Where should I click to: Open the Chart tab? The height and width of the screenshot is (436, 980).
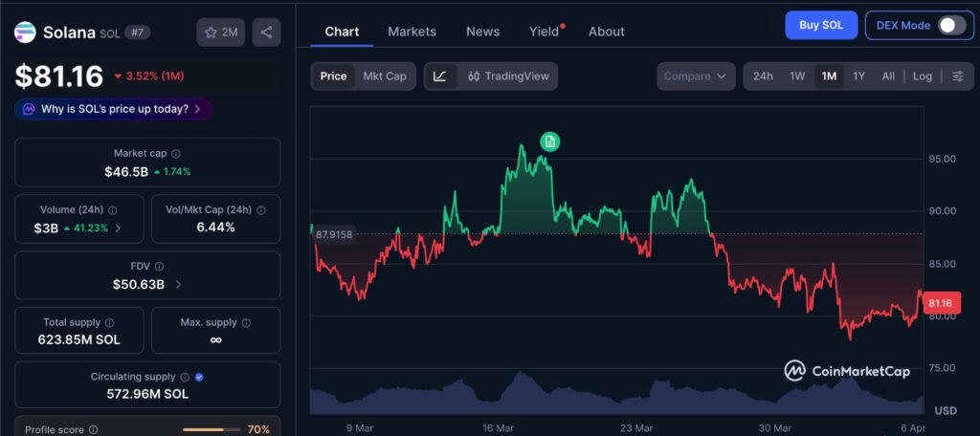pos(342,32)
